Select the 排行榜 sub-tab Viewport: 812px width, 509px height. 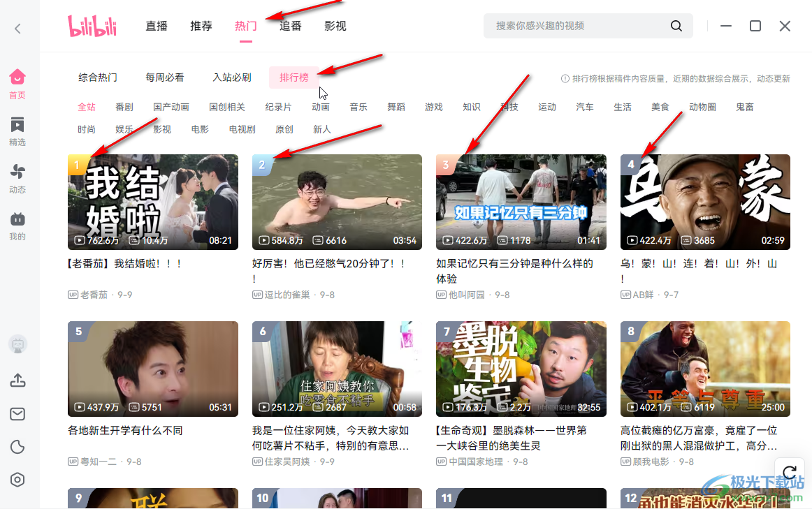point(294,78)
